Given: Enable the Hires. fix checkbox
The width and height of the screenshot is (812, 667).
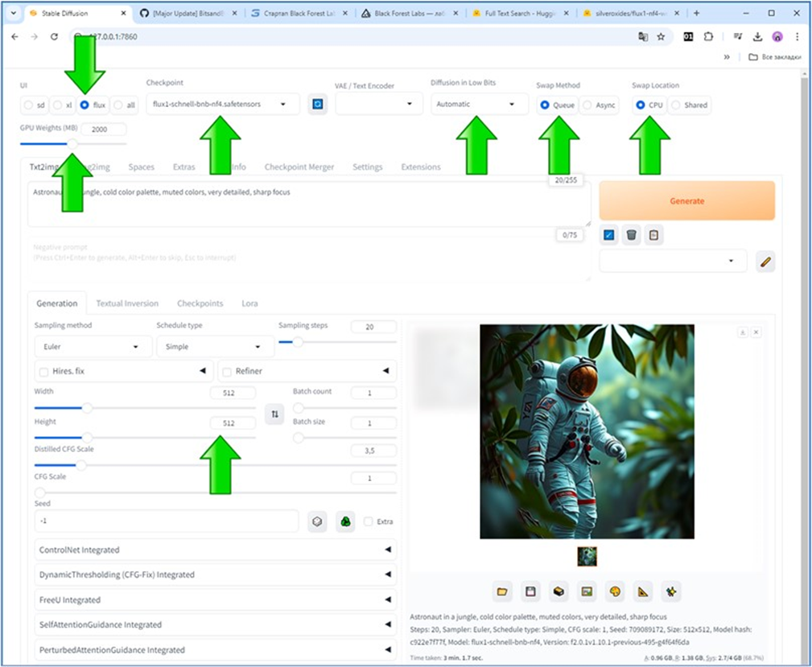Looking at the screenshot, I should tap(43, 372).
